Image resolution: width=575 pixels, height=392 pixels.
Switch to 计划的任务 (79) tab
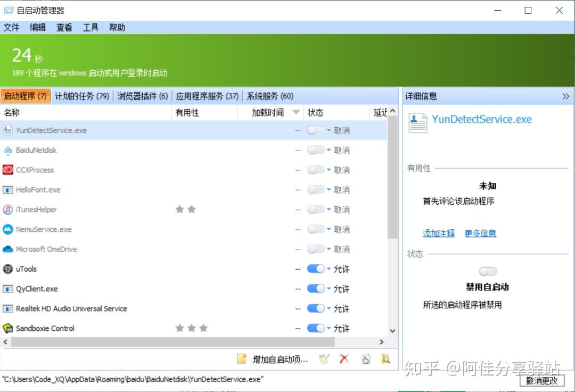click(x=82, y=96)
